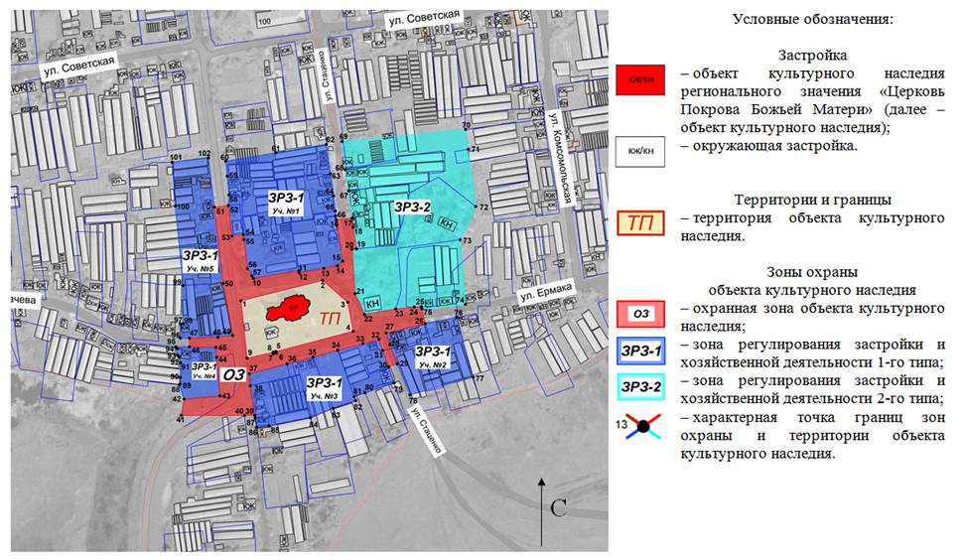Click the КН label near point 73
The height and width of the screenshot is (560, 964).
(x=447, y=223)
